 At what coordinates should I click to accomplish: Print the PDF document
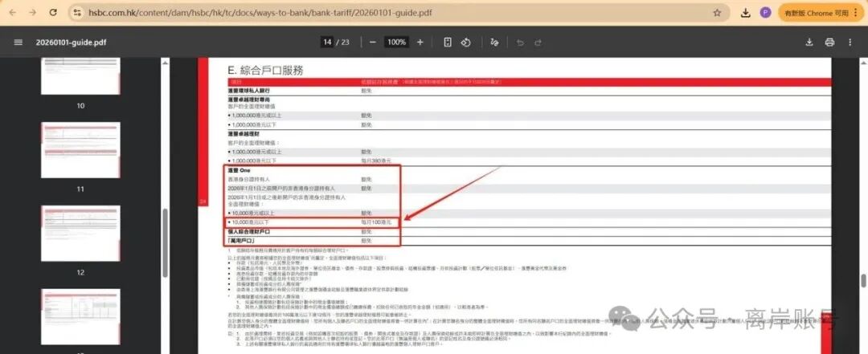pyautogui.click(x=829, y=42)
